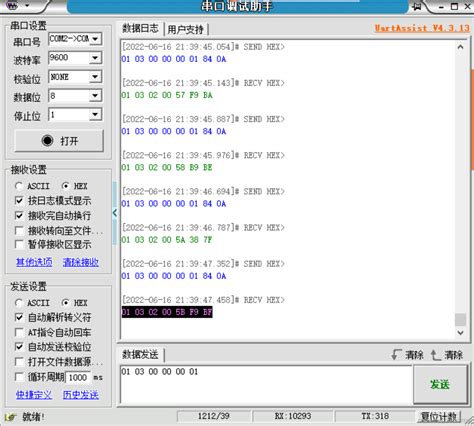This screenshot has height=426, width=474.
Task: Click the clear log icon with down arrow
Action: click(x=396, y=355)
